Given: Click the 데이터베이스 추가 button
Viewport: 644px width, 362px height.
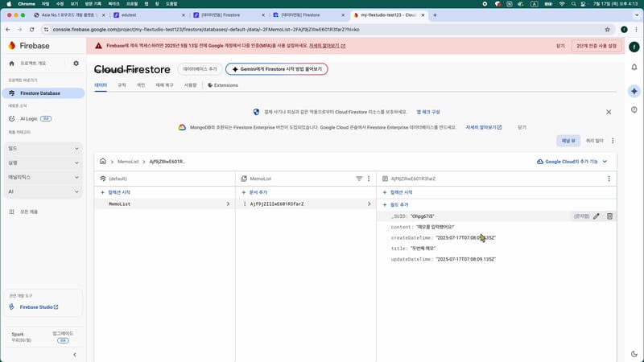Looking at the screenshot, I should [200, 69].
